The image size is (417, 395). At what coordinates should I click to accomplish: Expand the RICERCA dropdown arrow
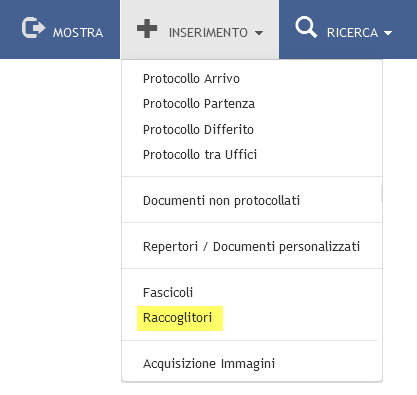click(388, 33)
